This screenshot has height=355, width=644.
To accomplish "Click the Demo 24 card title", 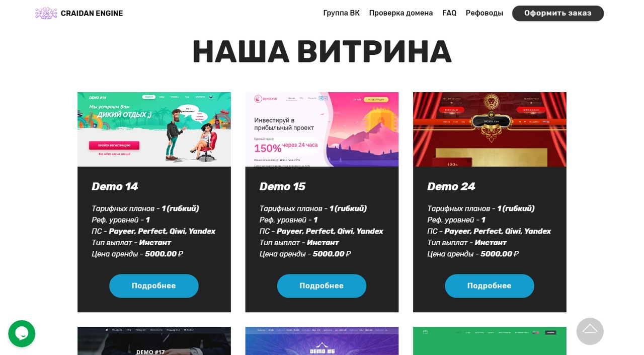I will point(451,186).
